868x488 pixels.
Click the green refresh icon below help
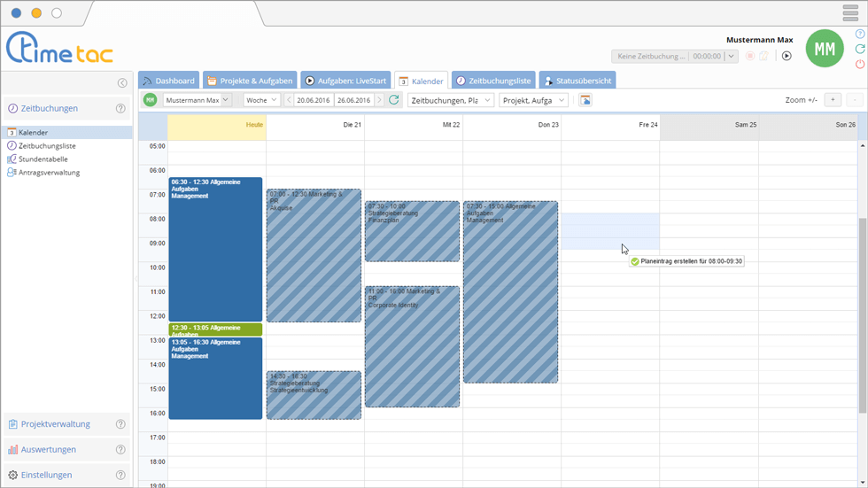[x=860, y=49]
